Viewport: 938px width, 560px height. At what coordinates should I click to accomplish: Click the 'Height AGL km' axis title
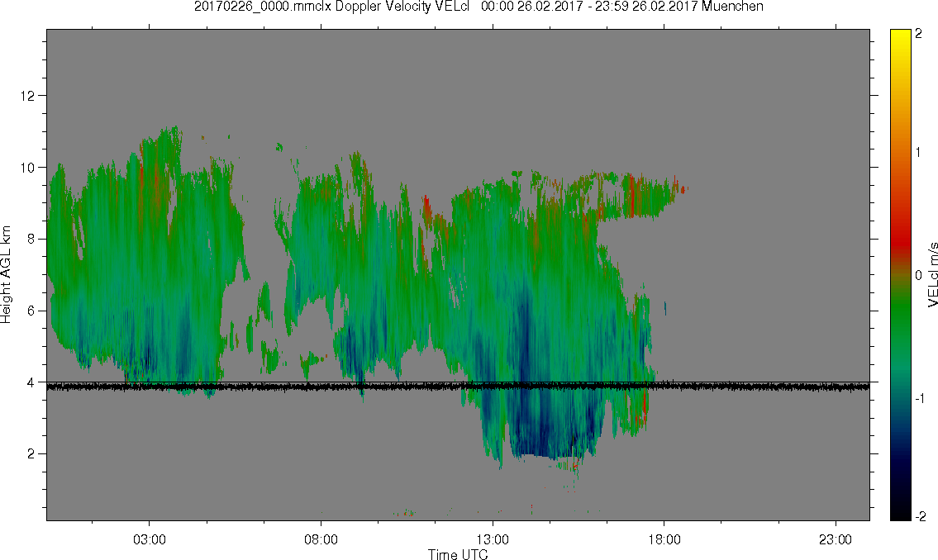(x=6, y=274)
